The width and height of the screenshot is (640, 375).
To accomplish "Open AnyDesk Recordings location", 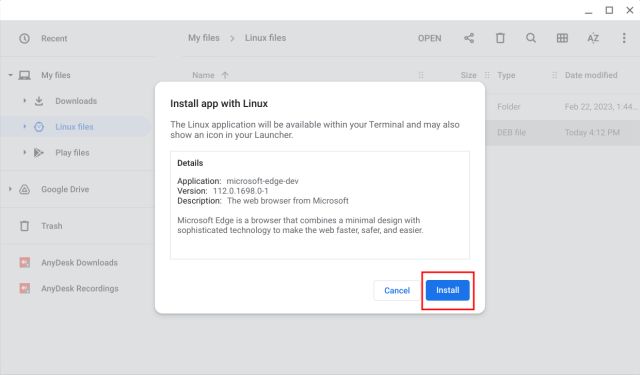I will [80, 288].
